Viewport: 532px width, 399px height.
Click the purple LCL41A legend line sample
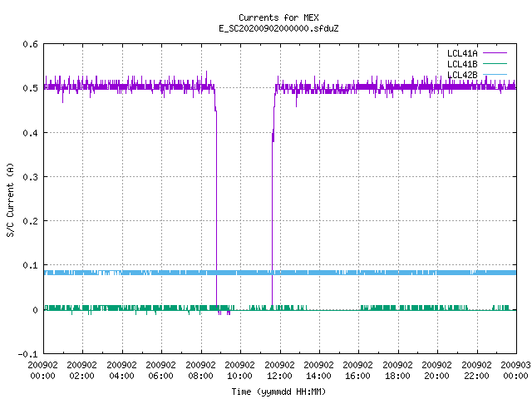[x=495, y=53]
